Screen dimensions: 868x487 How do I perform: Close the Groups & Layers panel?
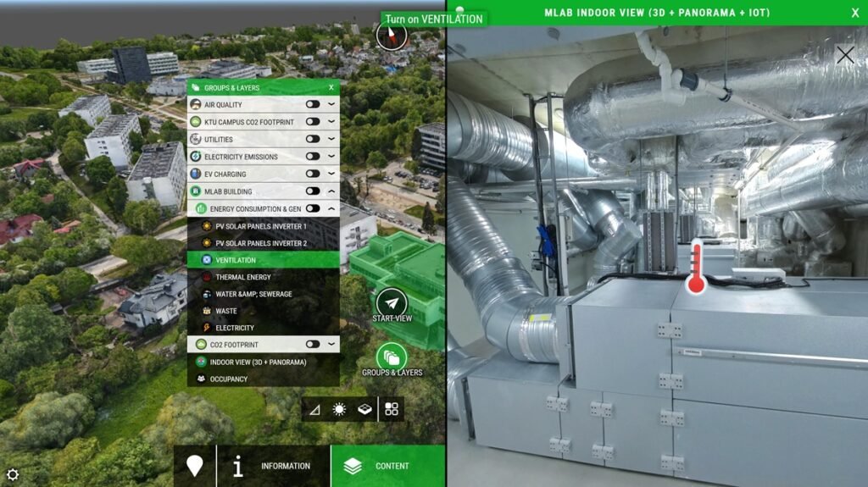331,88
